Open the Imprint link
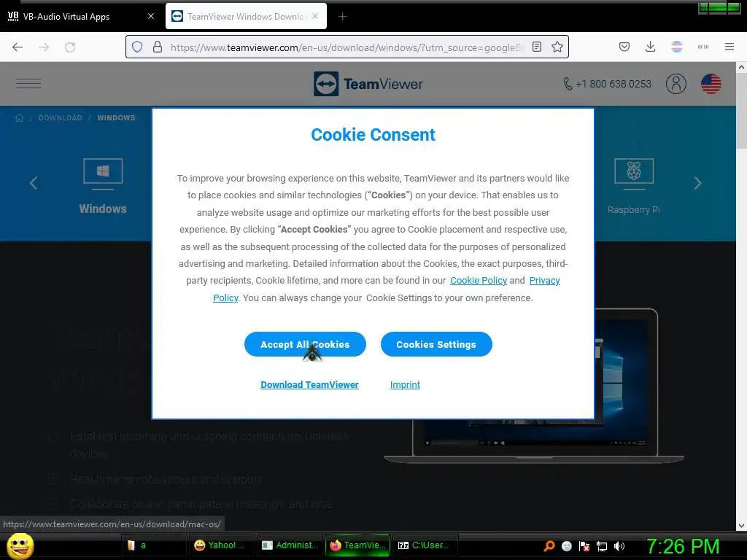747x560 pixels. click(x=405, y=385)
